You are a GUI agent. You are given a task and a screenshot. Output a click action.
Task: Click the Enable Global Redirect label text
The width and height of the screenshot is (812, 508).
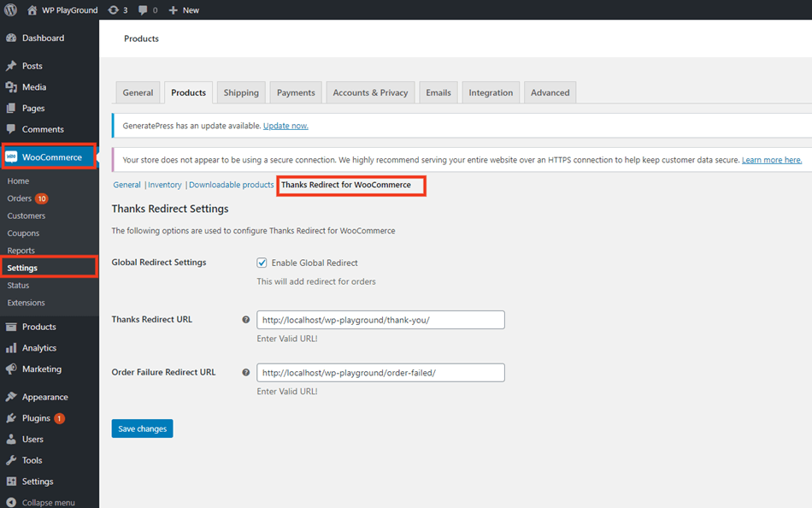pyautogui.click(x=315, y=263)
